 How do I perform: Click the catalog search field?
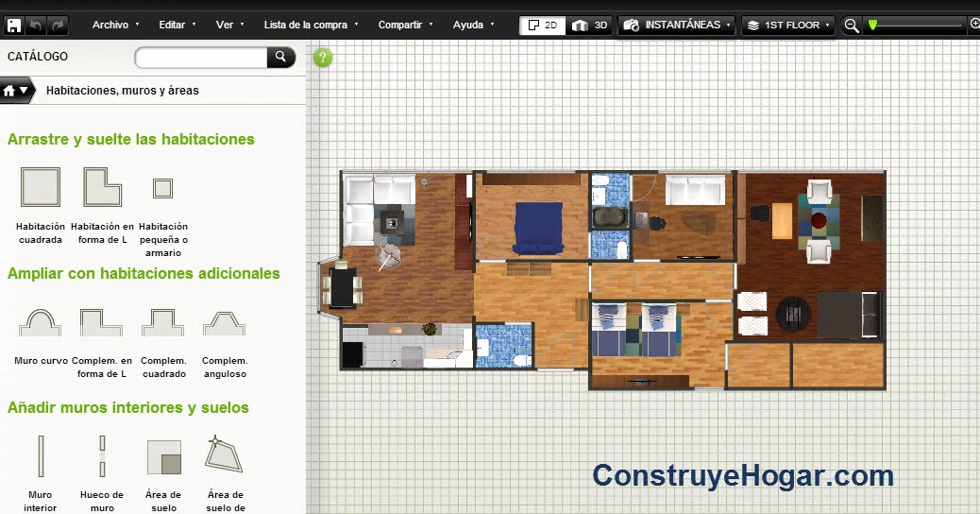[201, 58]
